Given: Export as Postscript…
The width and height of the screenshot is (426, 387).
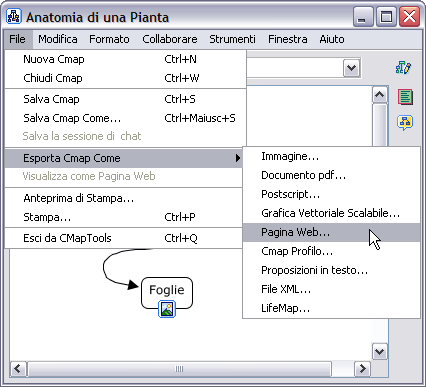Looking at the screenshot, I should pos(331,194).
